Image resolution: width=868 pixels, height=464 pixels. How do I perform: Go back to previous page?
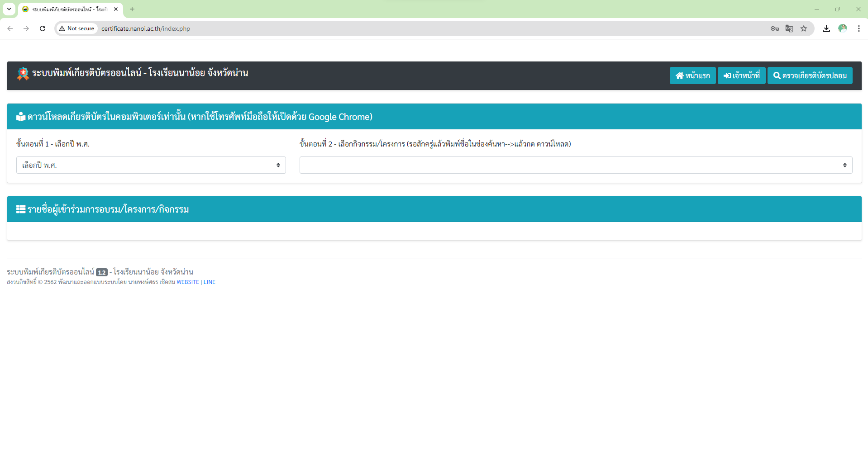[10, 28]
